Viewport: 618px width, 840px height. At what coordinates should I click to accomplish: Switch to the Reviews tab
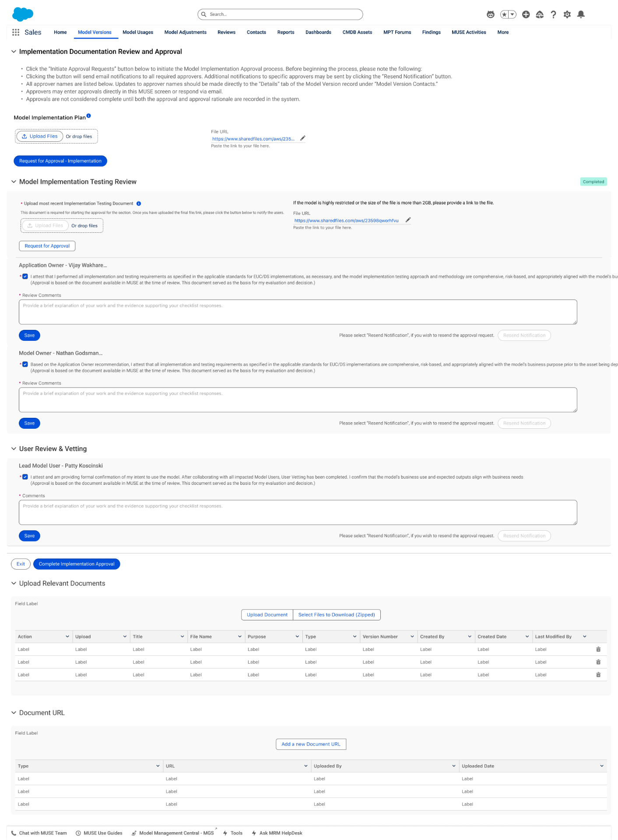tap(226, 32)
